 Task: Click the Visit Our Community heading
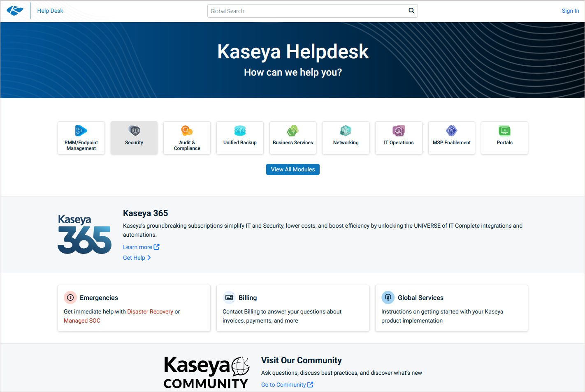pyautogui.click(x=301, y=360)
